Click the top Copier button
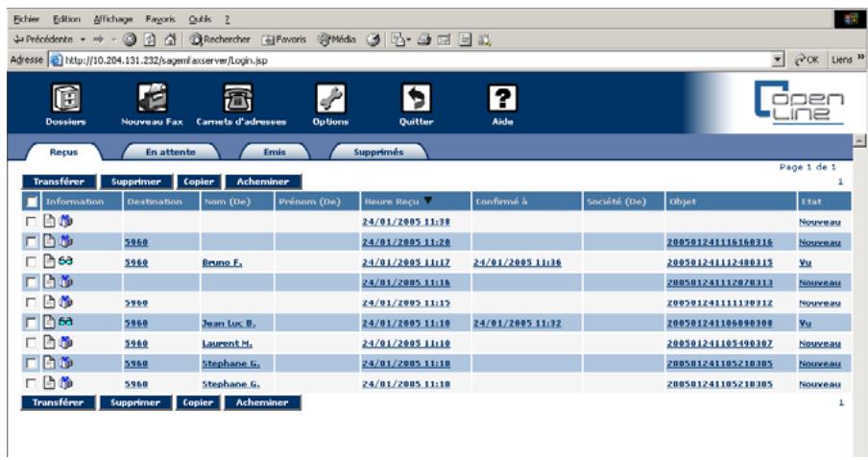The width and height of the screenshot is (868, 460). (199, 182)
